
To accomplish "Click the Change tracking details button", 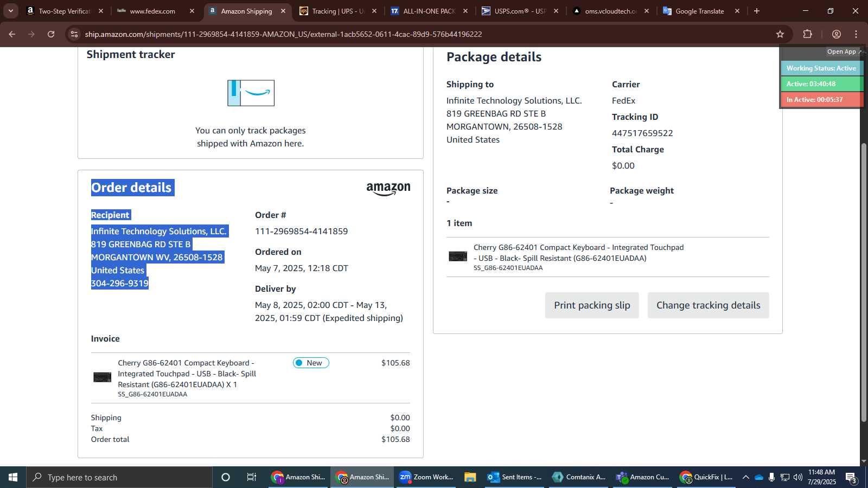I will point(708,305).
